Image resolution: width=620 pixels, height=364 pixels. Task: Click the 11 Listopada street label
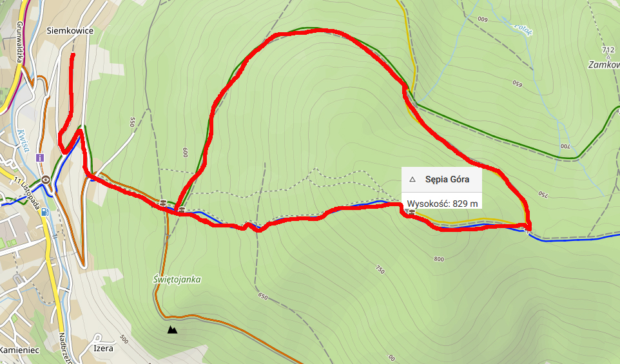[26, 193]
